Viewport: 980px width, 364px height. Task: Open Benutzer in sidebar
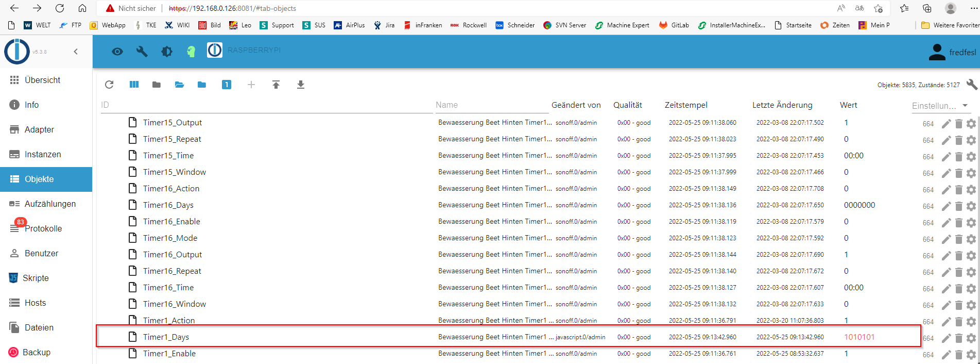[46, 253]
